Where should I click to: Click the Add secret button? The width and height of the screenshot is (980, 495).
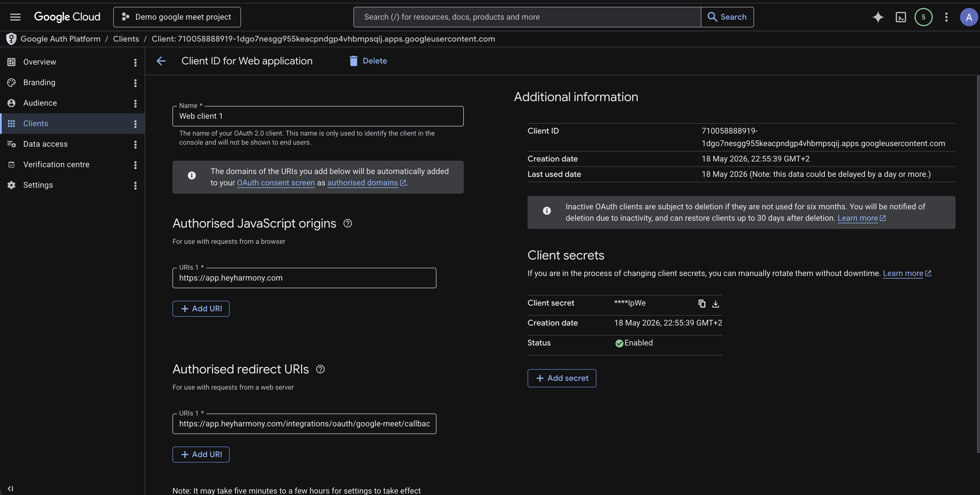tap(561, 378)
